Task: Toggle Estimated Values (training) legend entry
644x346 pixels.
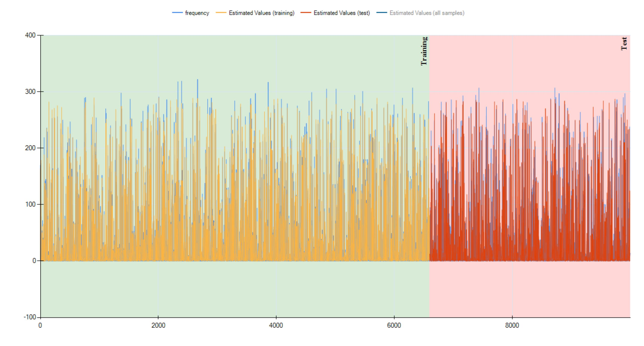Action: (x=261, y=13)
